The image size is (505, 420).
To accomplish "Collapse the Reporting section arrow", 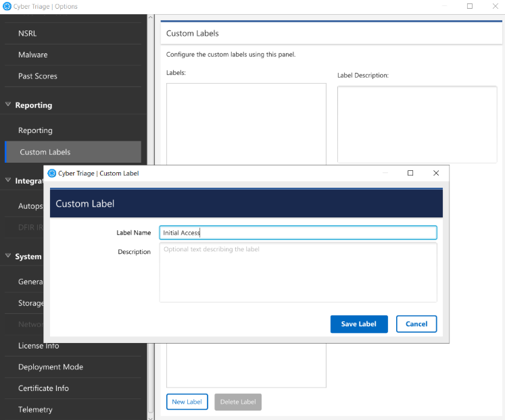I will [x=8, y=105].
